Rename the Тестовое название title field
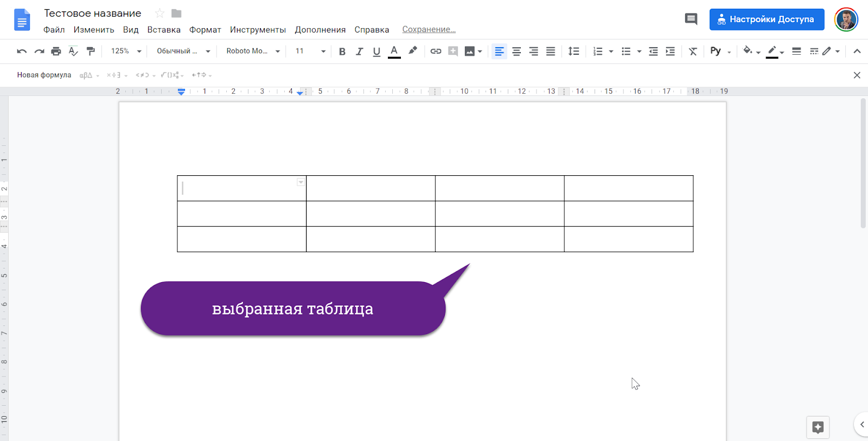 click(93, 13)
